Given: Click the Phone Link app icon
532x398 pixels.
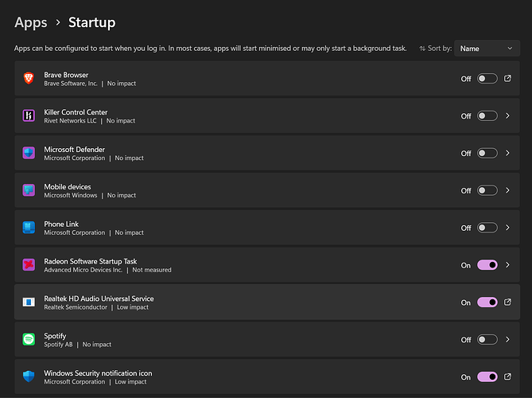Looking at the screenshot, I should pyautogui.click(x=29, y=228).
